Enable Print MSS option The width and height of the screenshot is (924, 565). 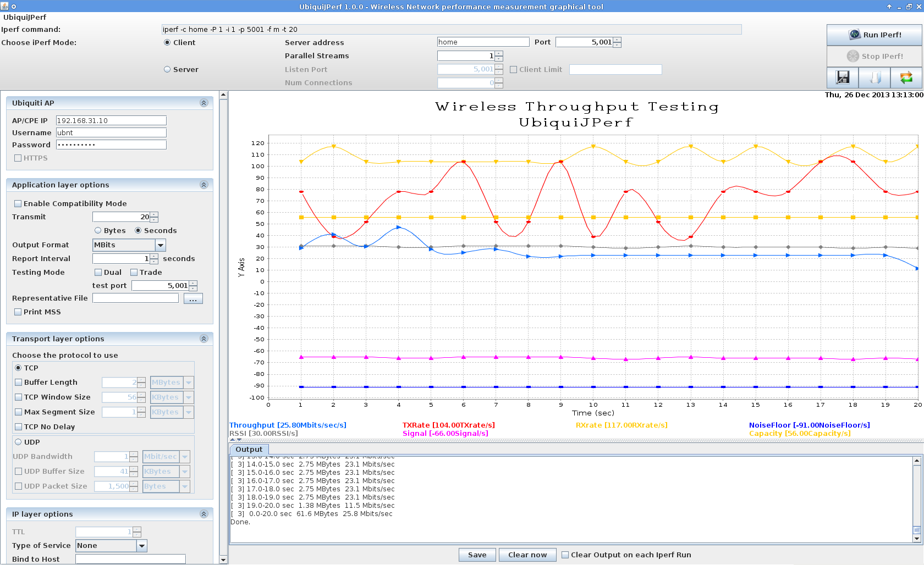coord(18,312)
